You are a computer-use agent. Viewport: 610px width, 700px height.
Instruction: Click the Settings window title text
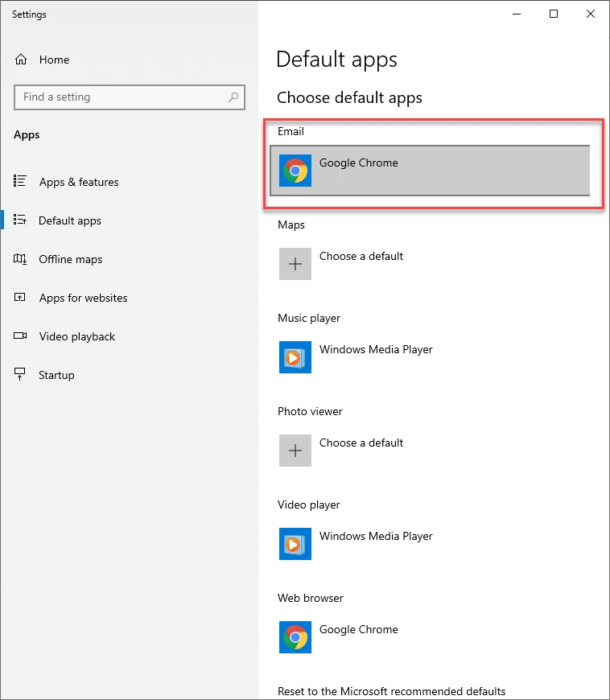(x=29, y=14)
